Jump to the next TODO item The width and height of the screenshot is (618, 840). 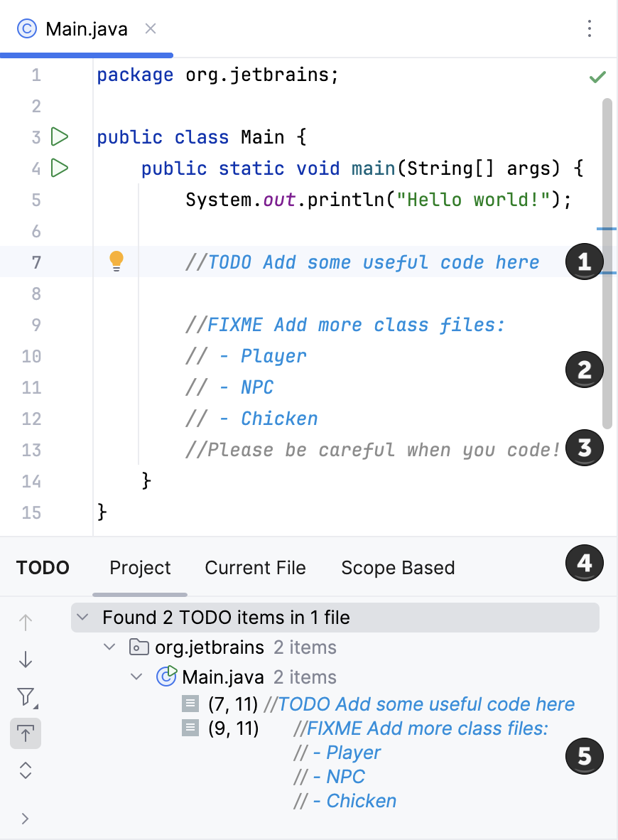(26, 659)
